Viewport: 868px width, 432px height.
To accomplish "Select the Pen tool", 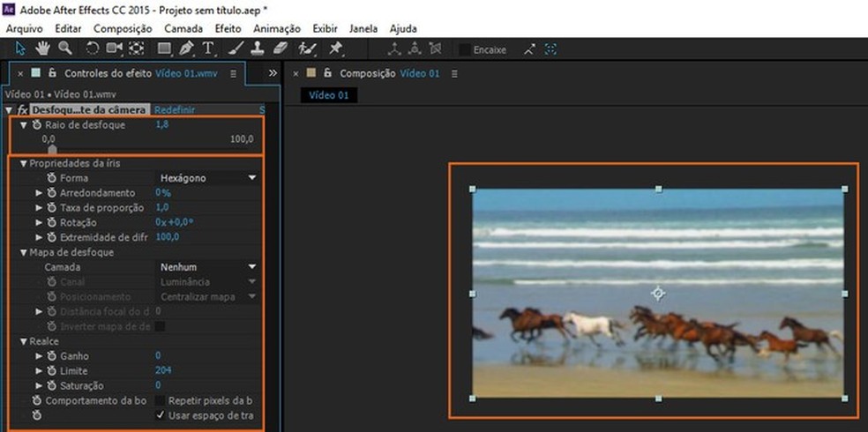I will [187, 48].
